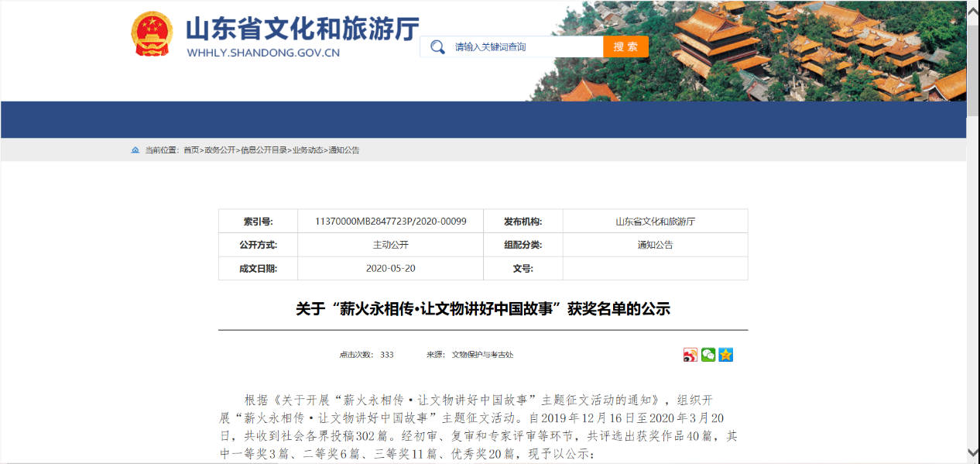Share article via WeChat icon
This screenshot has height=464, width=980.
pos(708,355)
